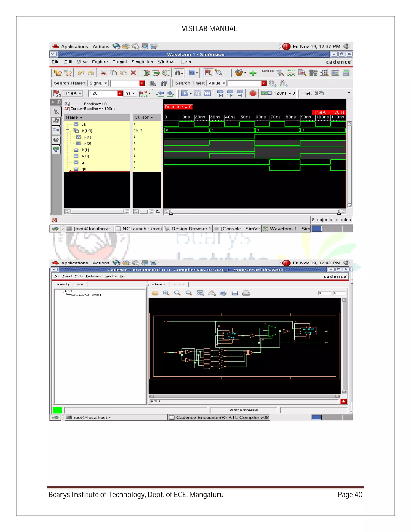
Task: Click the zoom in magnifier in RTL Compiler
Action: pos(177,293)
